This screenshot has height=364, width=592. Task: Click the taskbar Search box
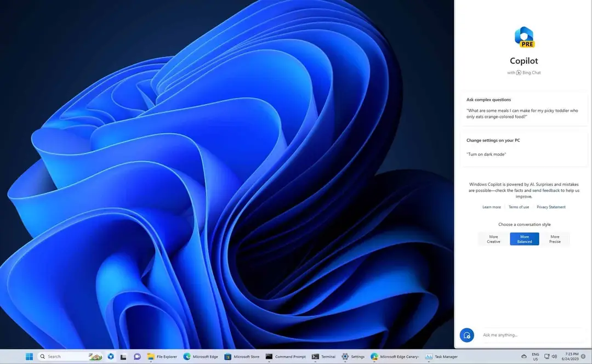[70, 356]
